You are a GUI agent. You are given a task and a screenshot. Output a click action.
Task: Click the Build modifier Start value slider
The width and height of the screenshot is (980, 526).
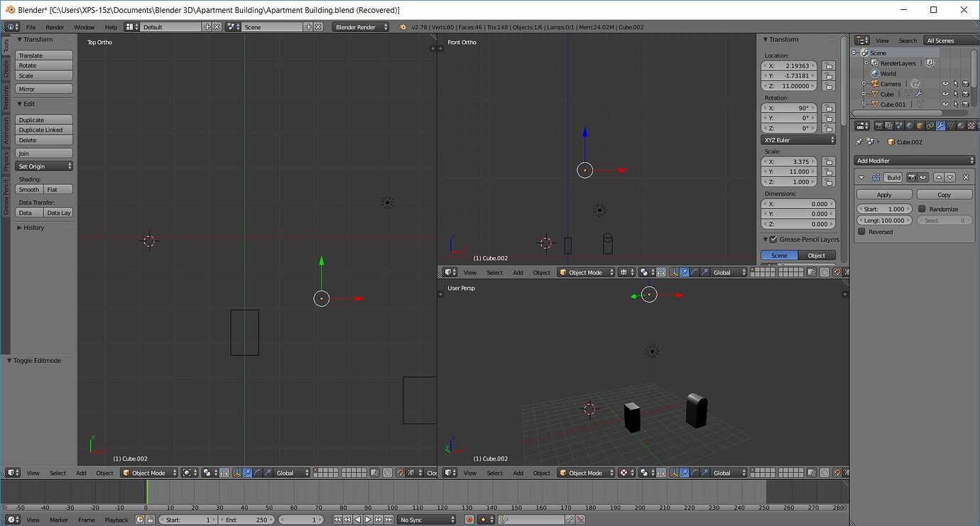[x=884, y=209]
